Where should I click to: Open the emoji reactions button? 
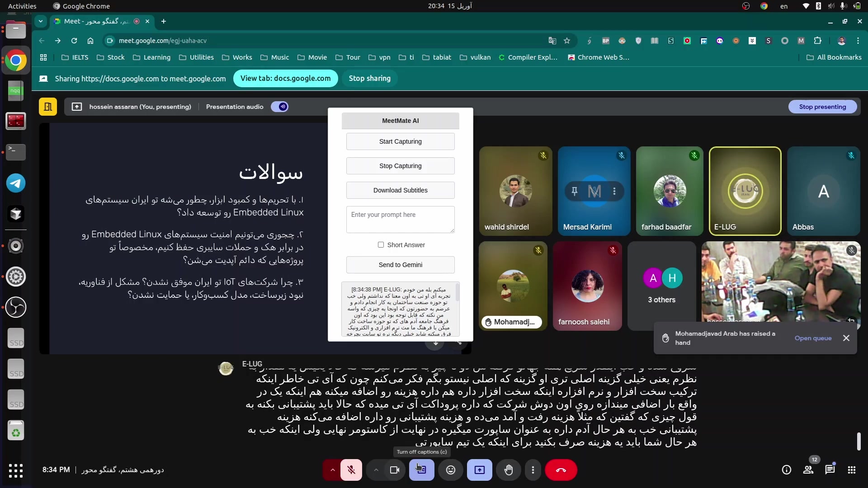pos(451,470)
